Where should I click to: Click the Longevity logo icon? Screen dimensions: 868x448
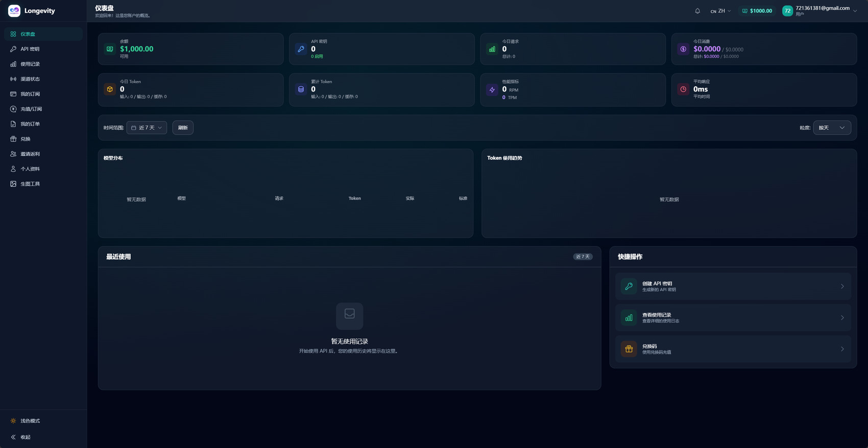tap(14, 11)
